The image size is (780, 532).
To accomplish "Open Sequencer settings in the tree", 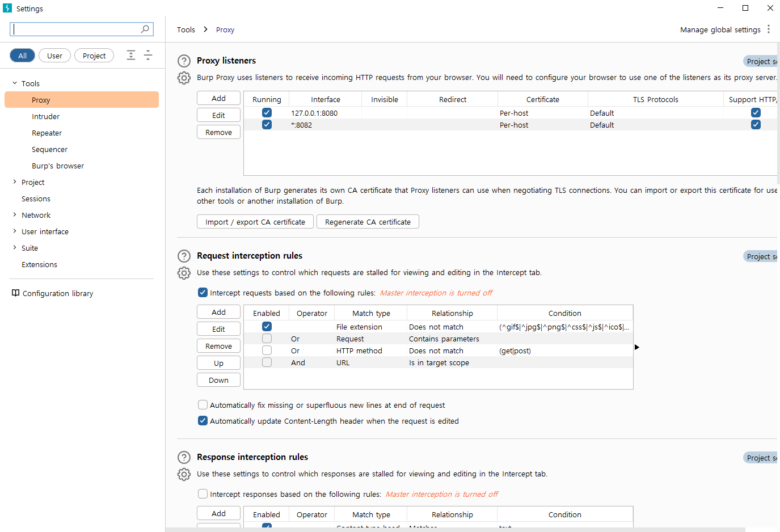I will click(x=50, y=149).
